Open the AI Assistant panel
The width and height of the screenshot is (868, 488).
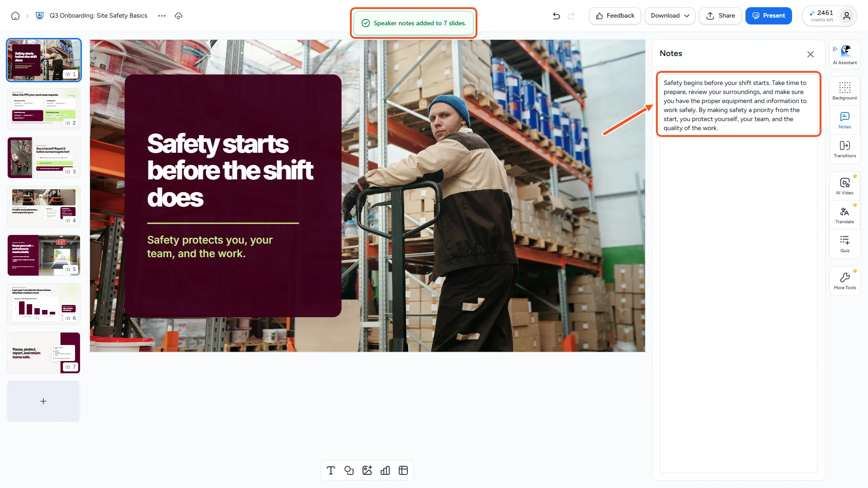844,54
